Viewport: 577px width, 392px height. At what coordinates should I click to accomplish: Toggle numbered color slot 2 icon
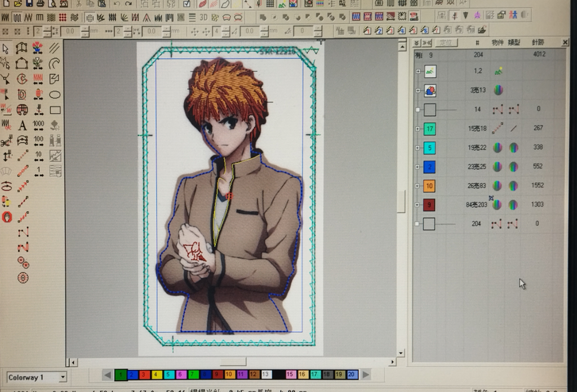tap(378, 30)
